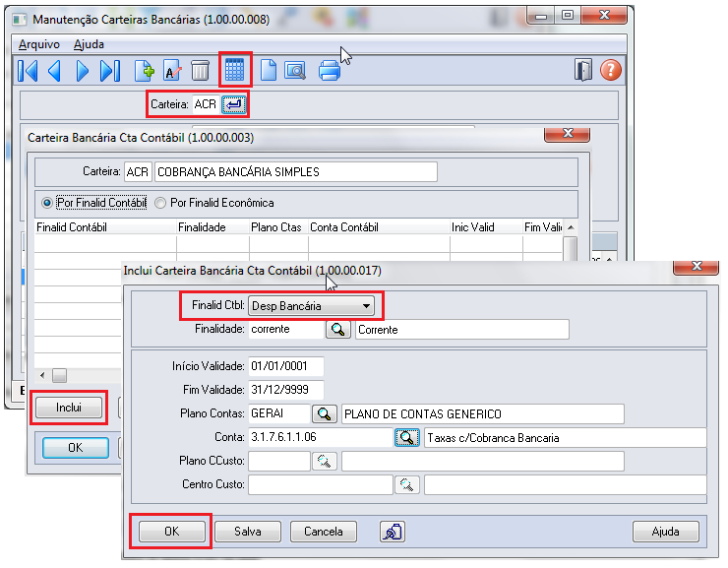
Task: Click the Conta number field
Action: click(x=321, y=437)
